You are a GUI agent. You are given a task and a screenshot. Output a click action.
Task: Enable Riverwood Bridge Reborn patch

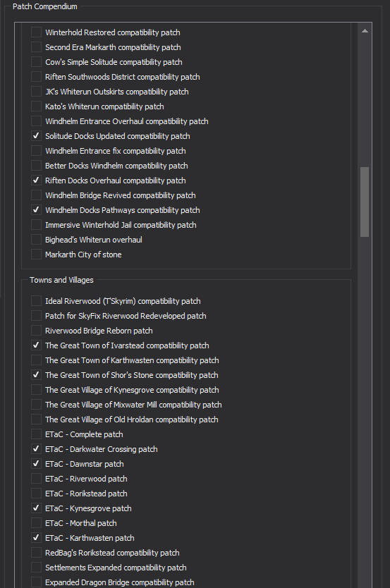pyautogui.click(x=36, y=331)
